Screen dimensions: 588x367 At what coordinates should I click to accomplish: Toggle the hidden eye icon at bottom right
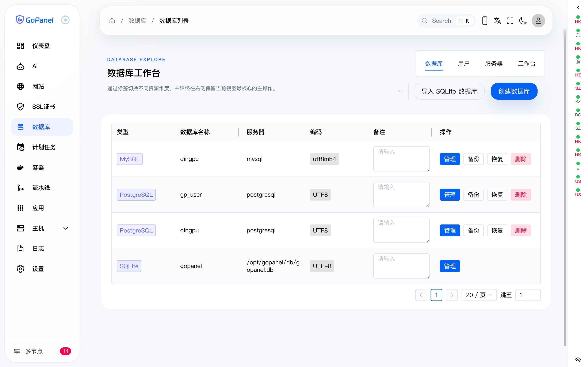click(578, 359)
